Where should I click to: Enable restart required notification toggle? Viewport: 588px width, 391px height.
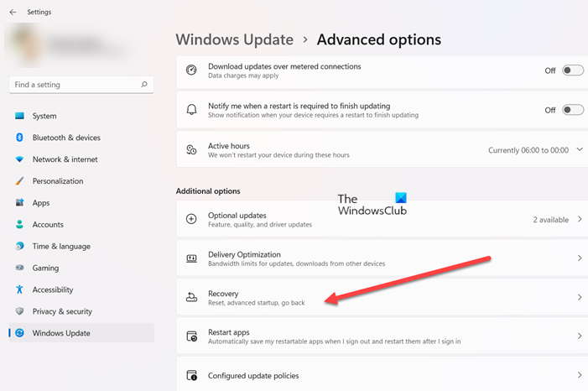[573, 110]
